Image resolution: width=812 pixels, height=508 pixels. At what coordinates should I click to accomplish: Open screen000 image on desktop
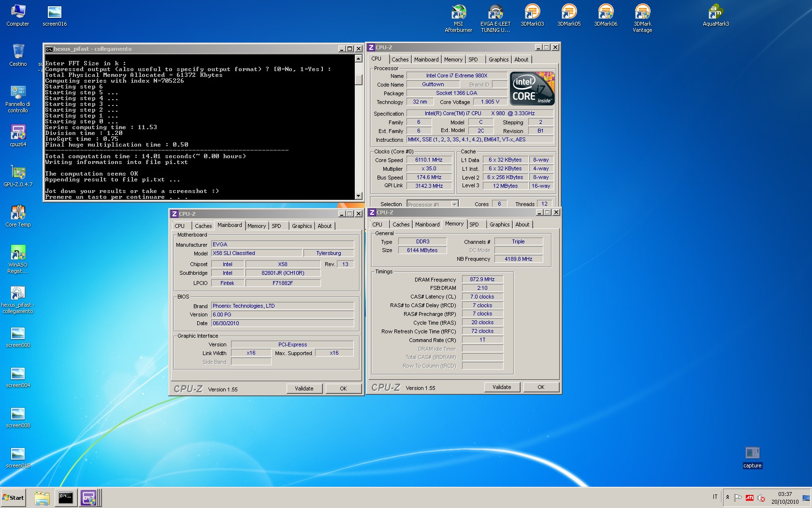pos(18,336)
